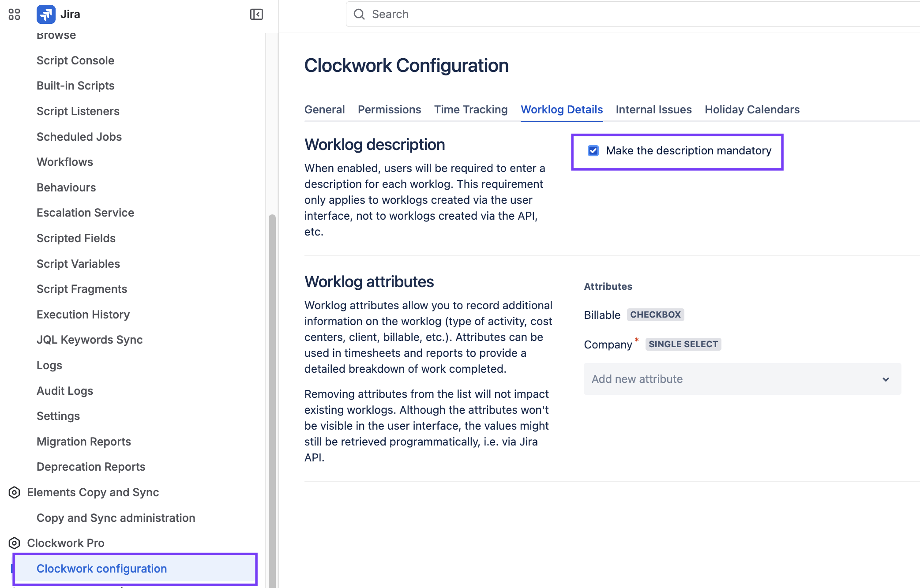Image resolution: width=920 pixels, height=588 pixels.
Task: Click the Jira logo icon
Action: 47,14
